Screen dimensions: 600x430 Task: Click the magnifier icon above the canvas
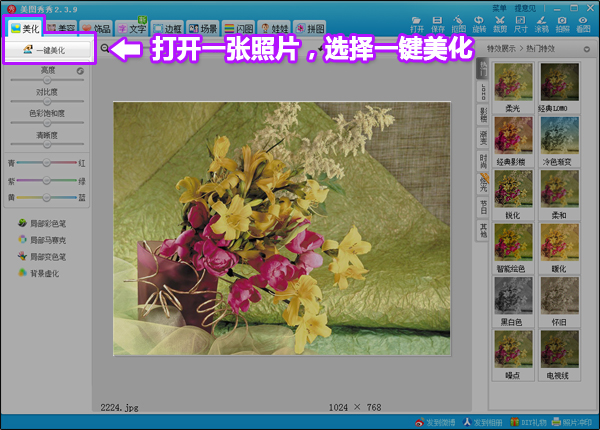(104, 48)
